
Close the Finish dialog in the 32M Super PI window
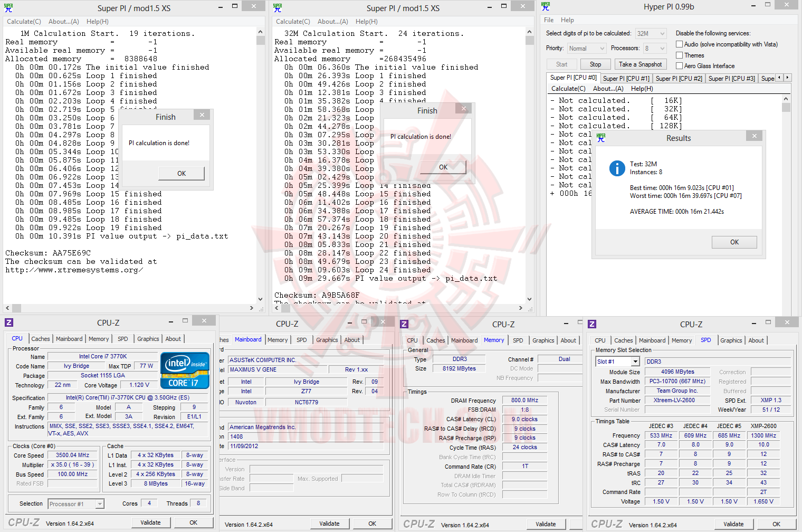[463, 108]
